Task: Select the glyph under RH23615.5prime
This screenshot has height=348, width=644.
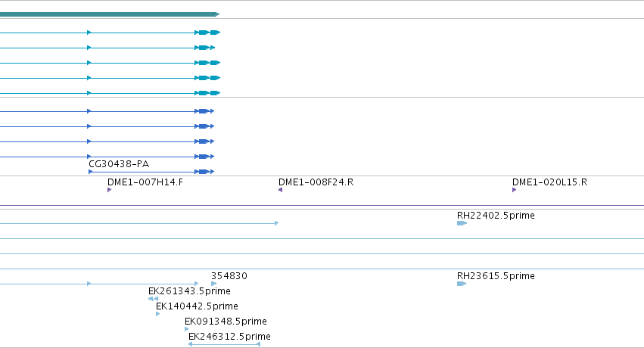Action: point(462,284)
